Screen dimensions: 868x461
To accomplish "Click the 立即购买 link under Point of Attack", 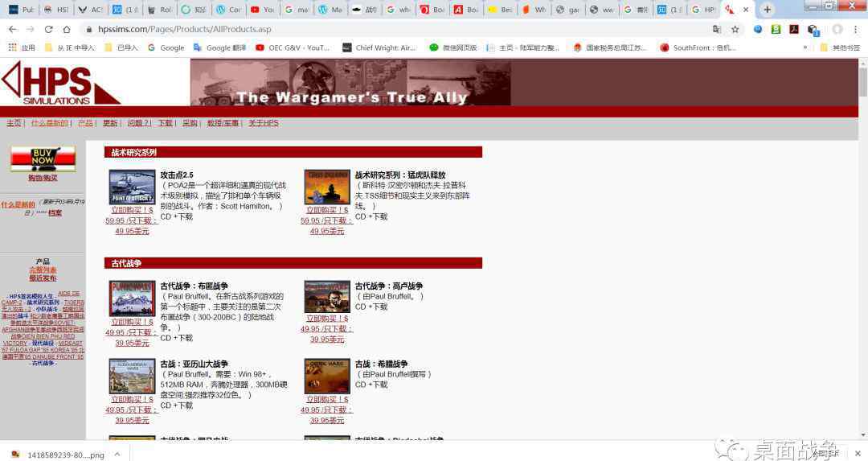I will pos(133,211).
